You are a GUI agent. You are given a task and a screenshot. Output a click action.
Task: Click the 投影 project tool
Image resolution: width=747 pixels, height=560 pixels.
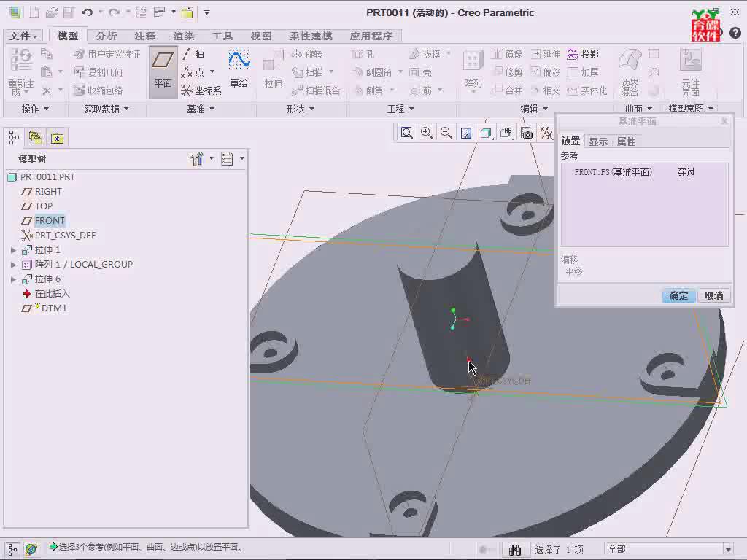[x=583, y=54]
